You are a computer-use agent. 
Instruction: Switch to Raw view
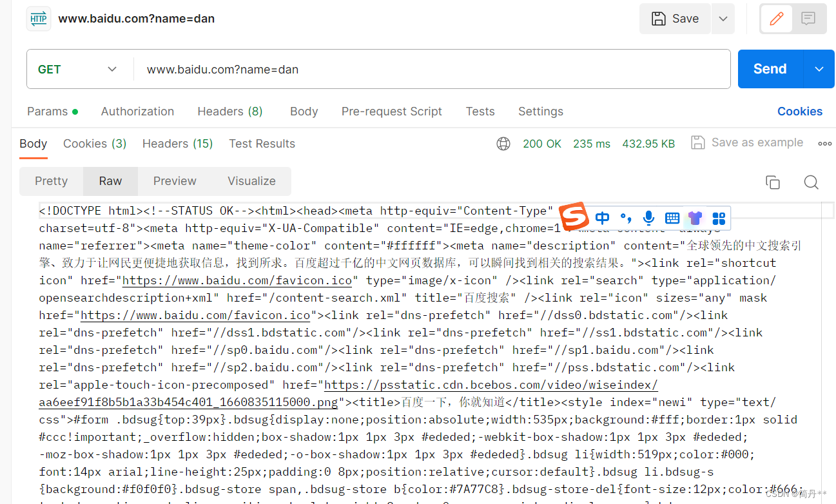(x=110, y=181)
